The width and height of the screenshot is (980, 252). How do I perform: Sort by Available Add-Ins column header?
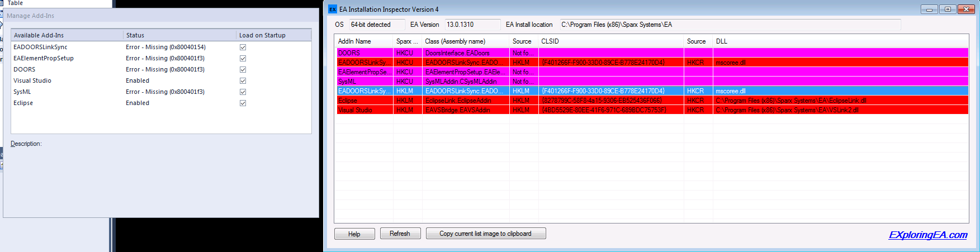pos(67,35)
